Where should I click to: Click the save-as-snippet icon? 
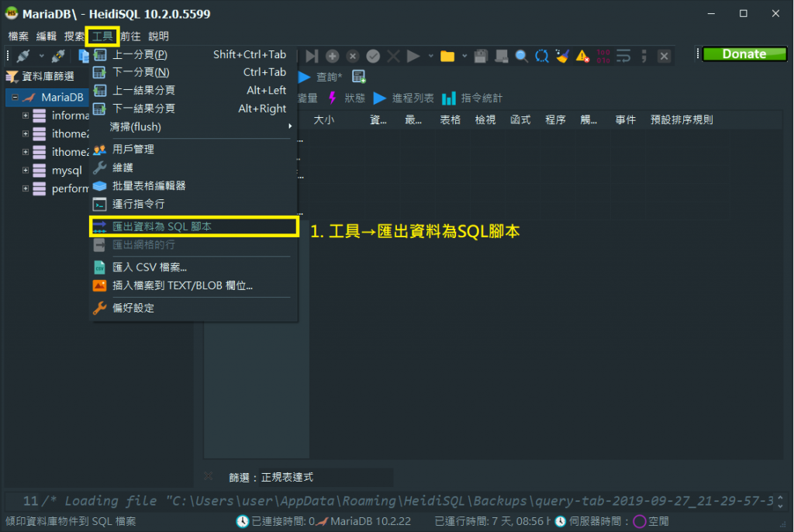pyautogui.click(x=502, y=56)
